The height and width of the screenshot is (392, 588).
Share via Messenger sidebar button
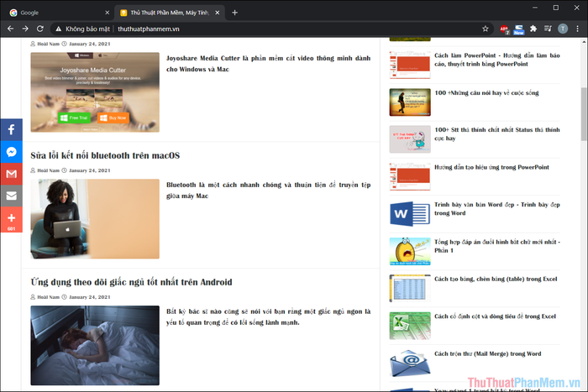point(11,152)
